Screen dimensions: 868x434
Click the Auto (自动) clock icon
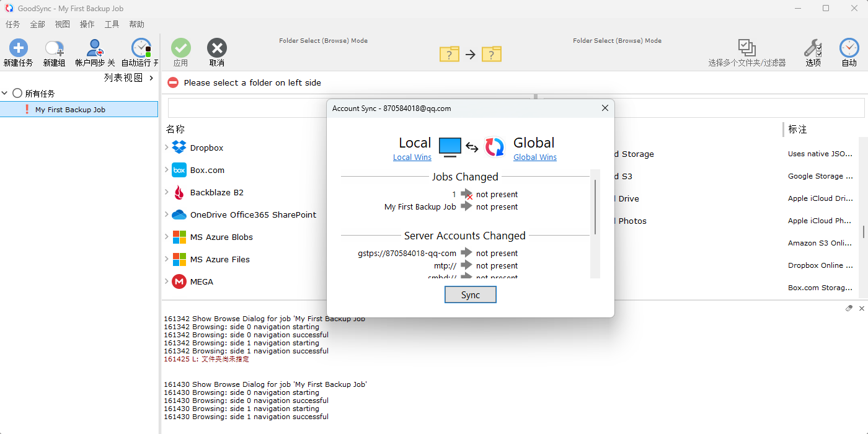pos(849,48)
